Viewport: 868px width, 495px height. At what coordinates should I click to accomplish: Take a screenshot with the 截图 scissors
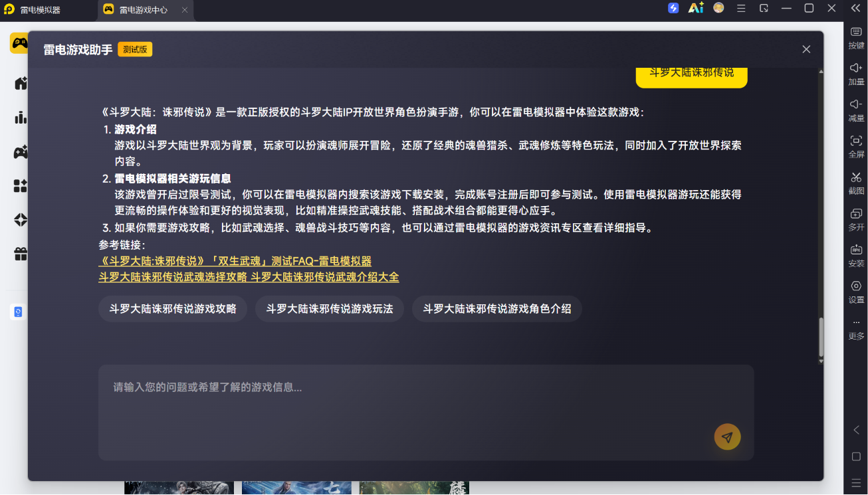click(856, 183)
